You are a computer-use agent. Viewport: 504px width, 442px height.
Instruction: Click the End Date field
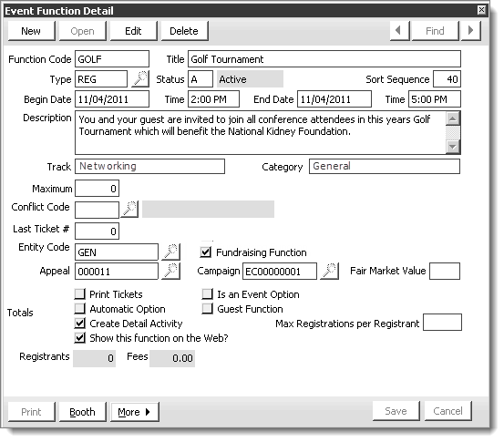point(334,99)
